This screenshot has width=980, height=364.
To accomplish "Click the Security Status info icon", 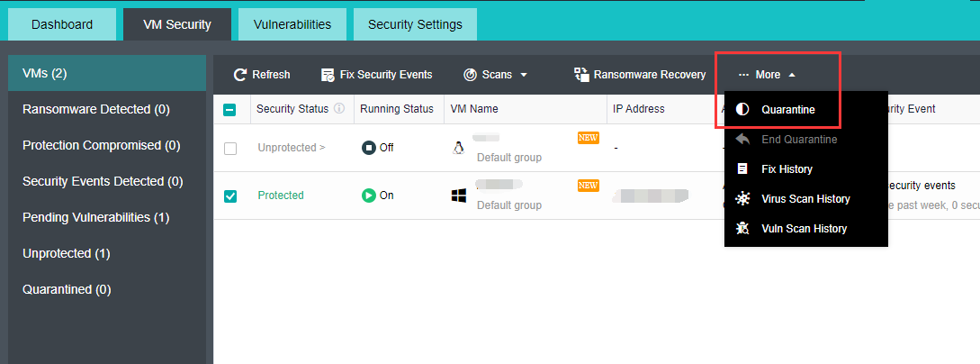I will 339,109.
